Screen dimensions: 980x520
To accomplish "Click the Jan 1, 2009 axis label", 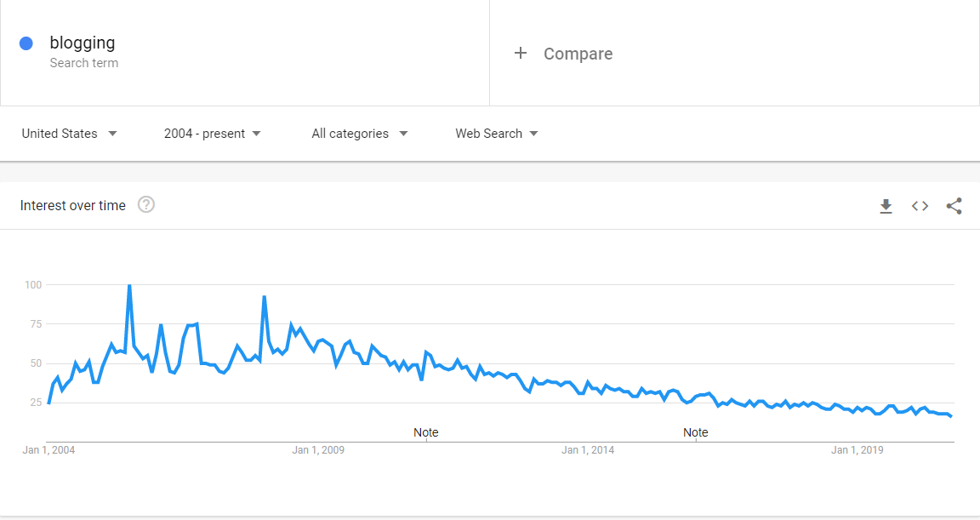I will pos(318,450).
